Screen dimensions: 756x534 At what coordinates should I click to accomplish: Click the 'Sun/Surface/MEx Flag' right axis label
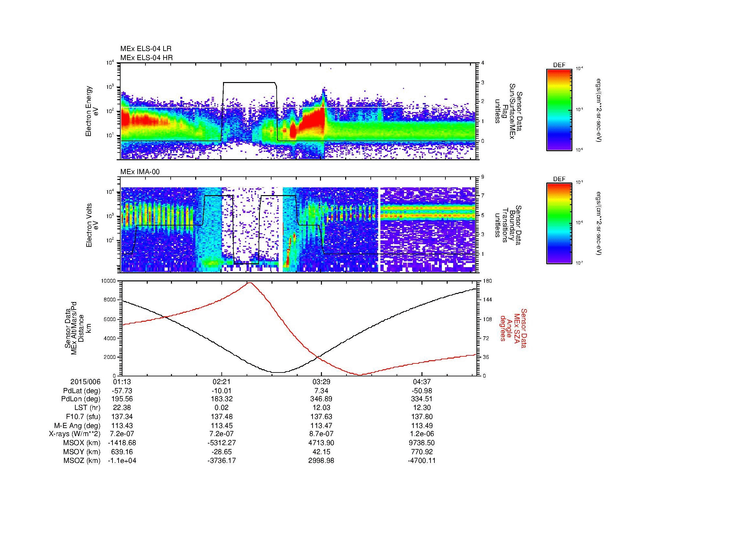(x=508, y=111)
